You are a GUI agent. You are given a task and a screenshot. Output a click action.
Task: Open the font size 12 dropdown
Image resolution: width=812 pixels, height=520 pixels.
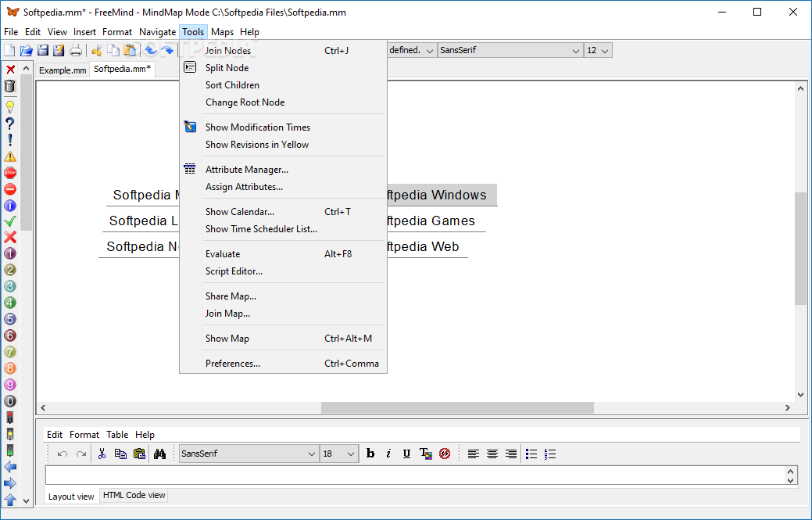[598, 50]
